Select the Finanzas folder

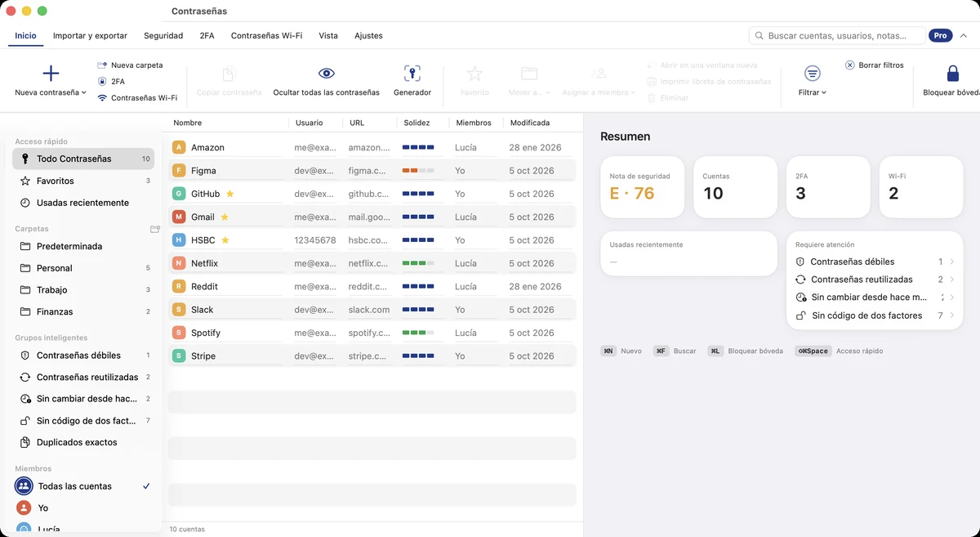click(x=83, y=311)
